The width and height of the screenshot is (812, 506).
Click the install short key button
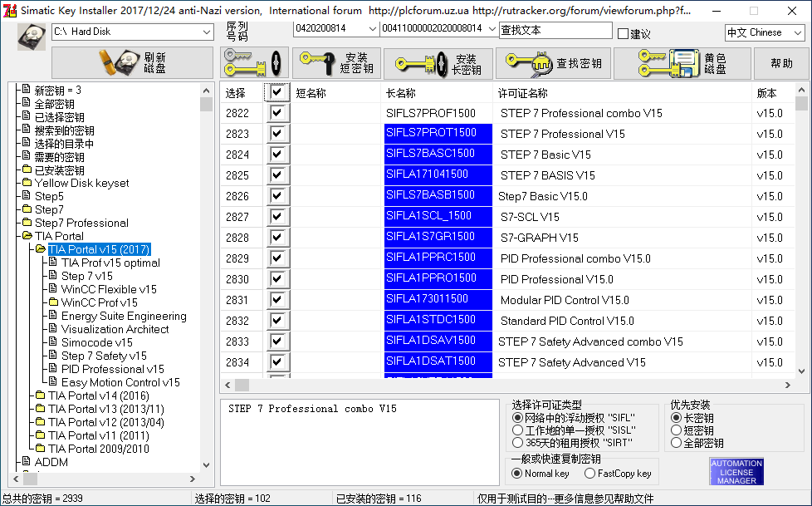point(336,63)
